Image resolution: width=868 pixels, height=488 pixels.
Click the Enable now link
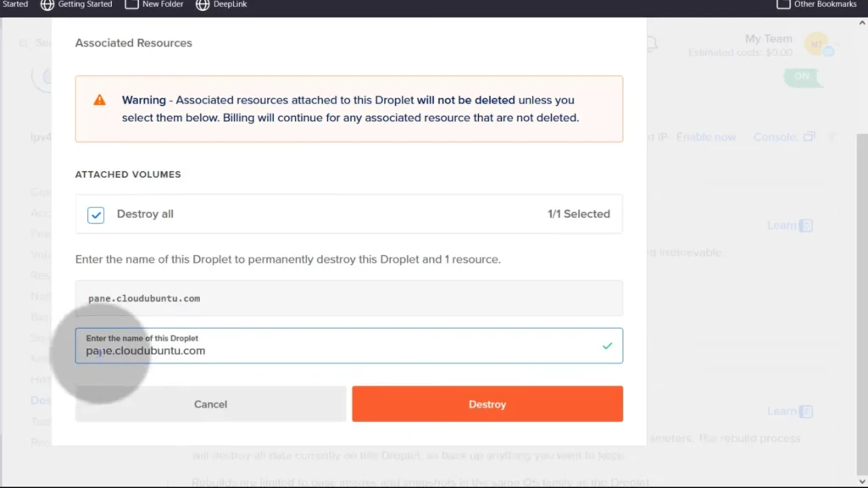click(x=705, y=137)
